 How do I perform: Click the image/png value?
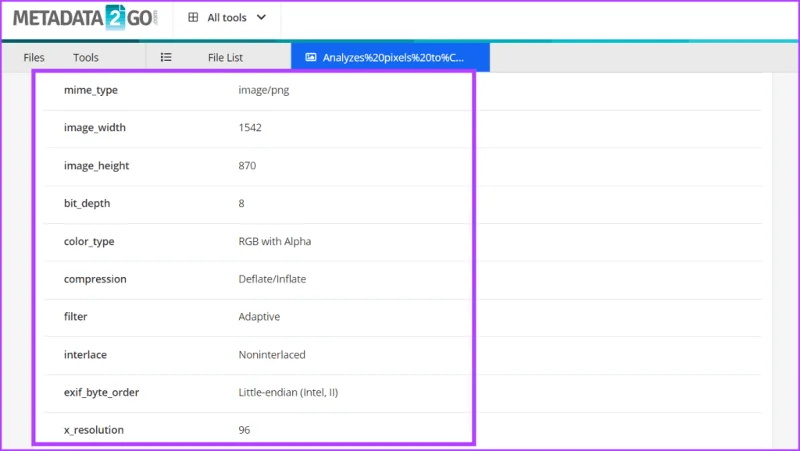coord(264,90)
